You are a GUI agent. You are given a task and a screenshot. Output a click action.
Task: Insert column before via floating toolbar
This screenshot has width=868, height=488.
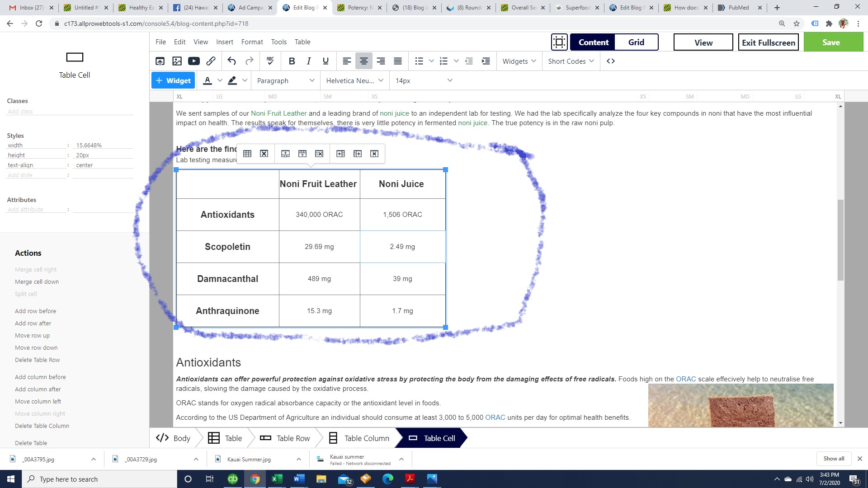pos(341,154)
